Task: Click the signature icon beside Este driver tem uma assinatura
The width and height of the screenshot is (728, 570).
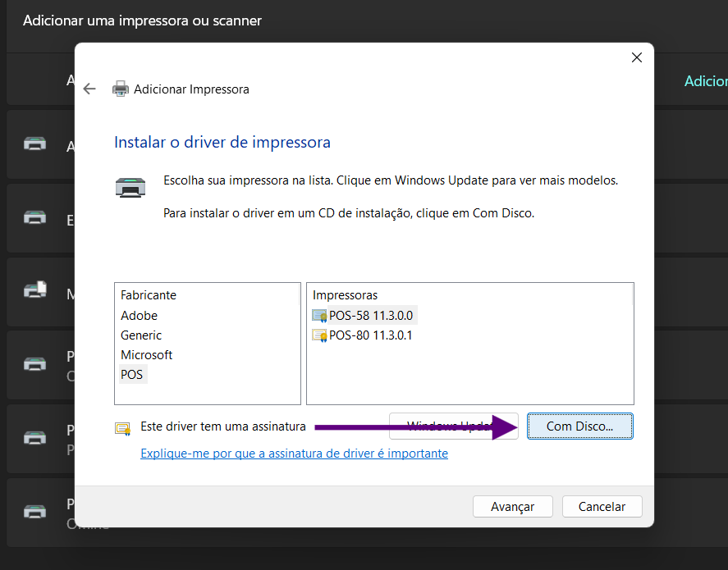Action: tap(123, 427)
